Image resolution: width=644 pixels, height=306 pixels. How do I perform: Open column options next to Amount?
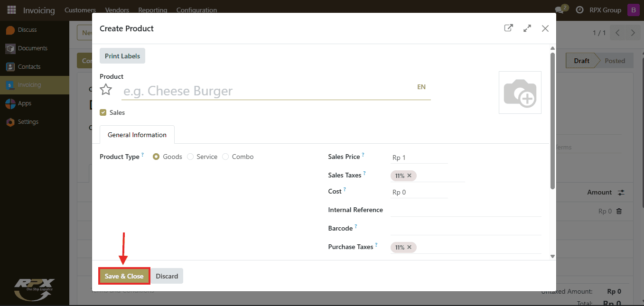coord(621,193)
